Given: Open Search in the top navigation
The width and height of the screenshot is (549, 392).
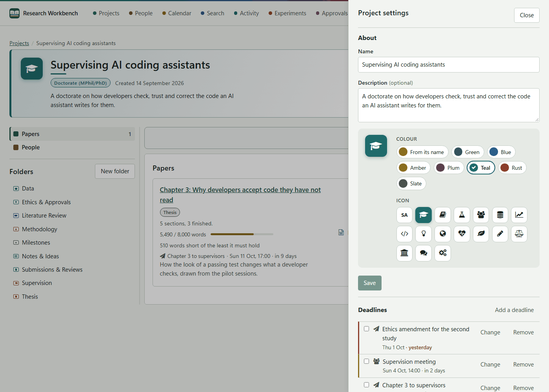Looking at the screenshot, I should pyautogui.click(x=213, y=13).
